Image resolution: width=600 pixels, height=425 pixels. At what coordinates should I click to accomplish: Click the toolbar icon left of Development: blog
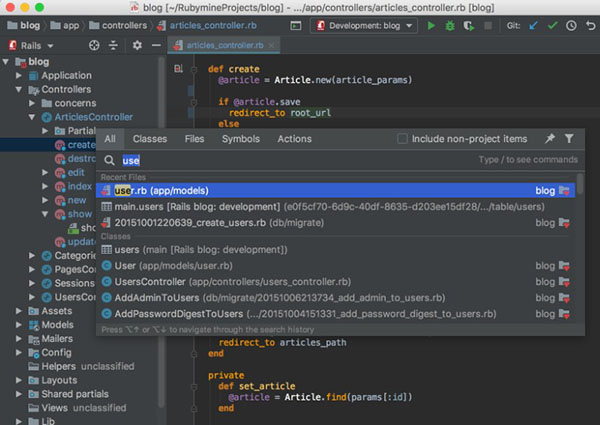tap(296, 26)
